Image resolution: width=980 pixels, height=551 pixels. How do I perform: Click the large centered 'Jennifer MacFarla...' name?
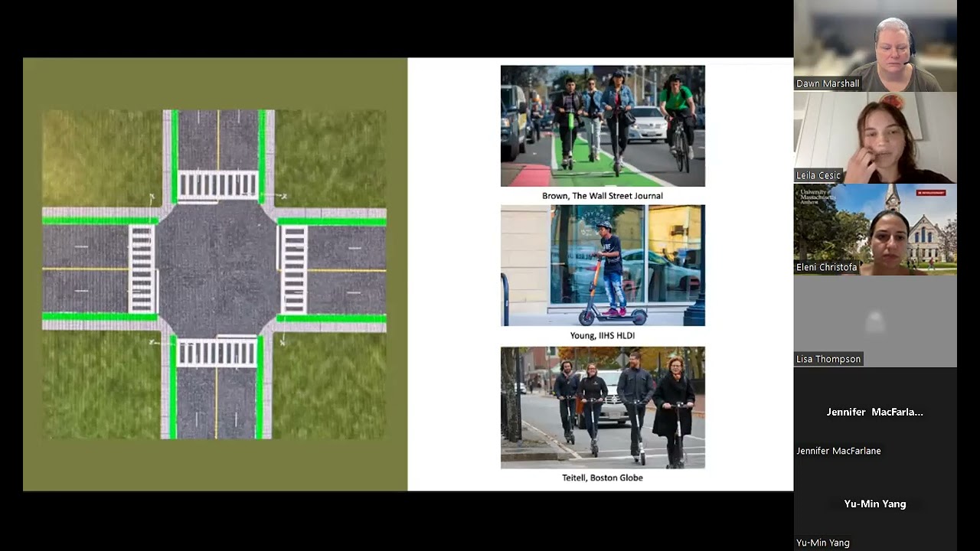point(875,412)
